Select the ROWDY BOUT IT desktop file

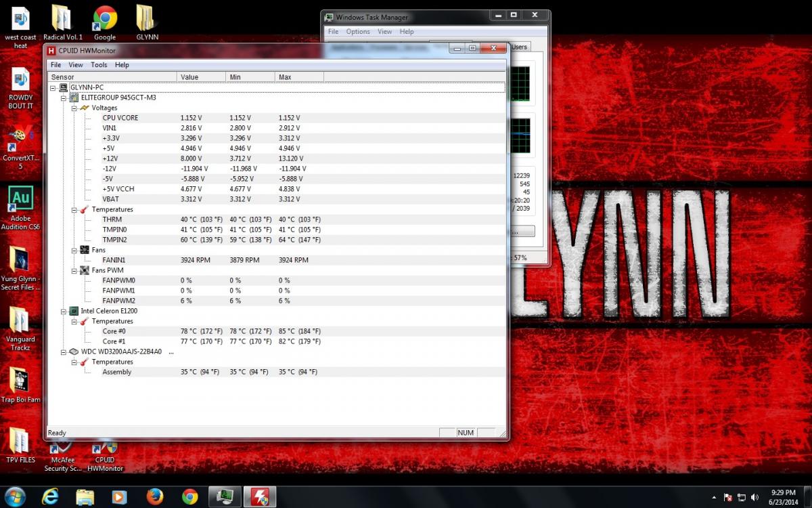(x=21, y=88)
